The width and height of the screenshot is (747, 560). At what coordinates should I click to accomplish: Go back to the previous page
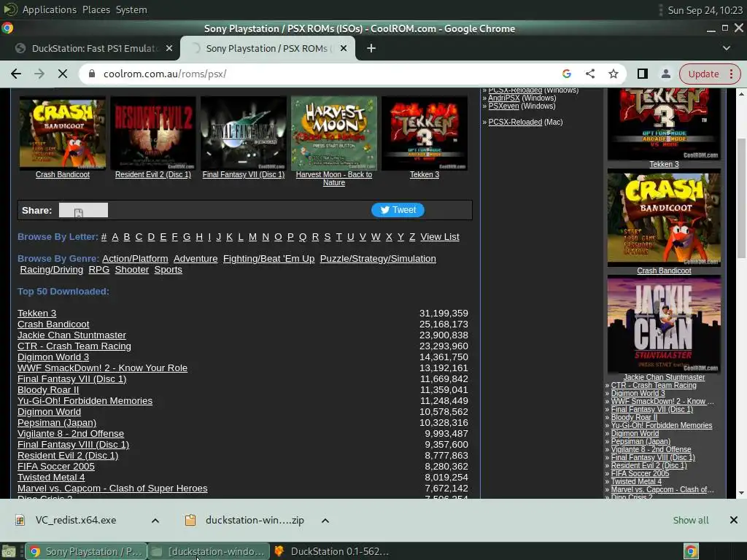click(x=16, y=74)
